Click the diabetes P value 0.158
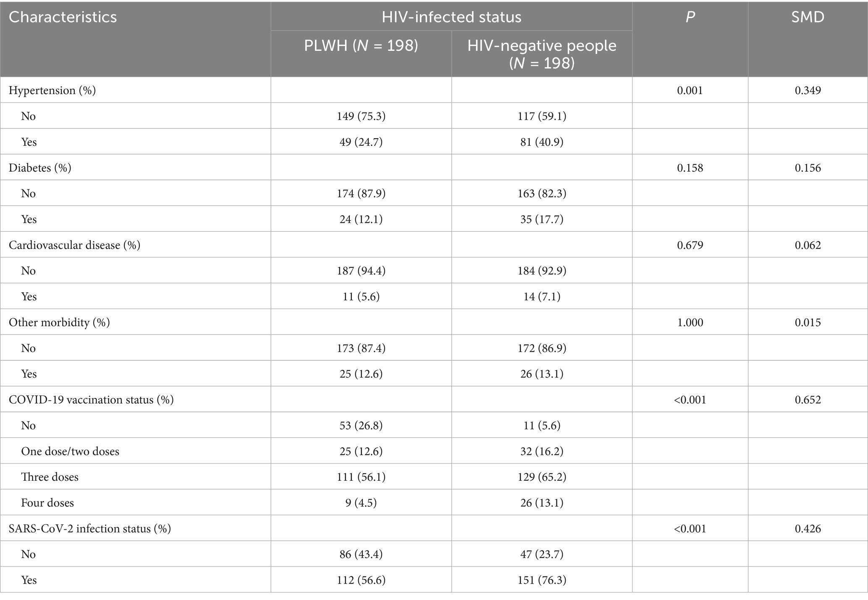 coord(690,168)
